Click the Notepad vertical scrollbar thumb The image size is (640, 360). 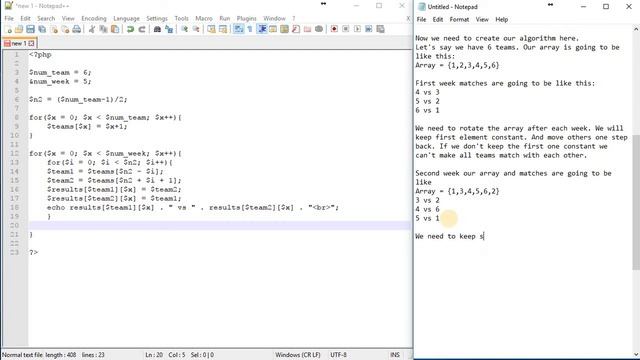tap(636, 202)
